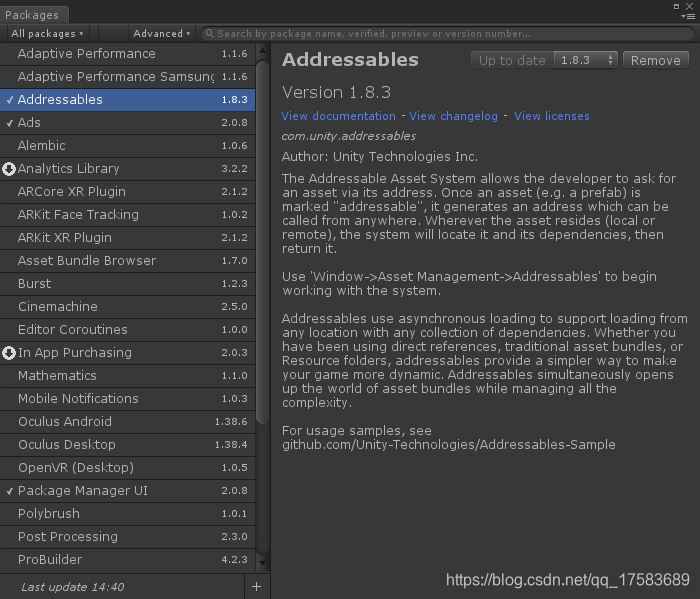Select the ProBuilder package
This screenshot has height=599, width=700.
tap(128, 559)
